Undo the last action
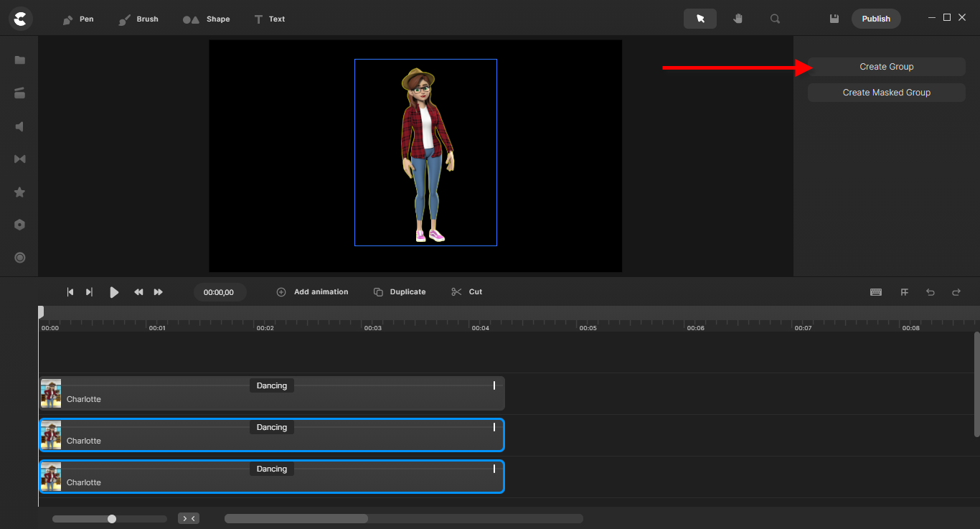980x529 pixels. tap(930, 292)
